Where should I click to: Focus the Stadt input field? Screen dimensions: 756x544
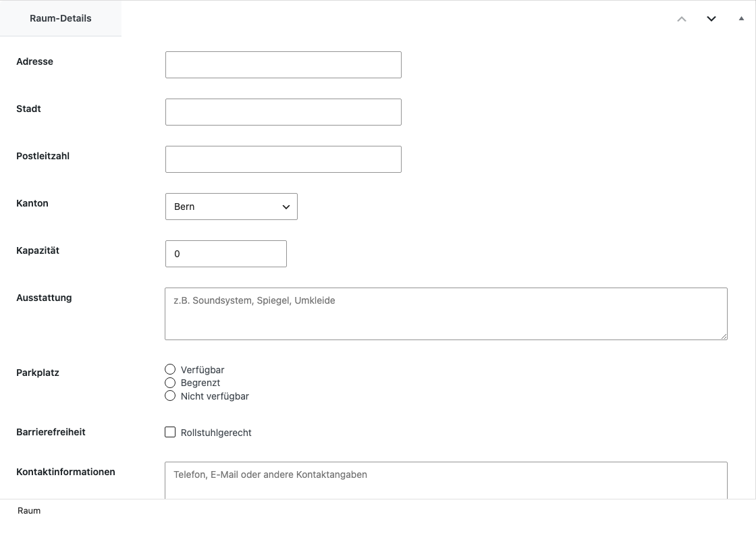pyautogui.click(x=283, y=112)
